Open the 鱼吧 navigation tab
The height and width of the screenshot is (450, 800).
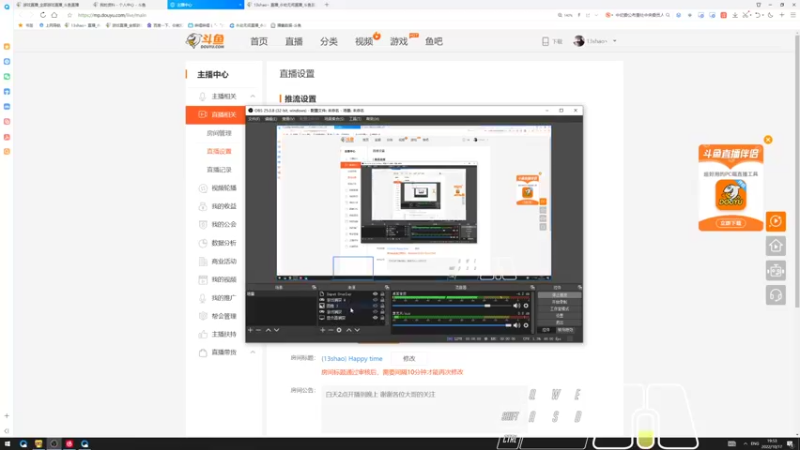pos(434,41)
